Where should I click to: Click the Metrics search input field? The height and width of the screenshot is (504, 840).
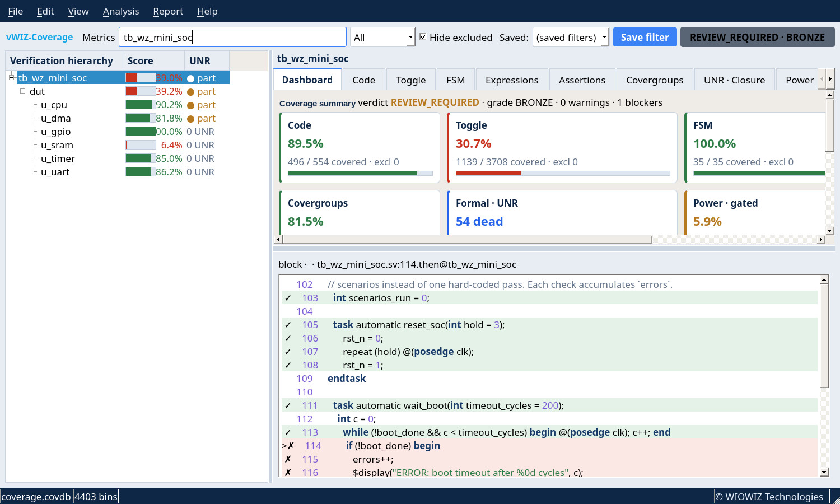pyautogui.click(x=232, y=37)
